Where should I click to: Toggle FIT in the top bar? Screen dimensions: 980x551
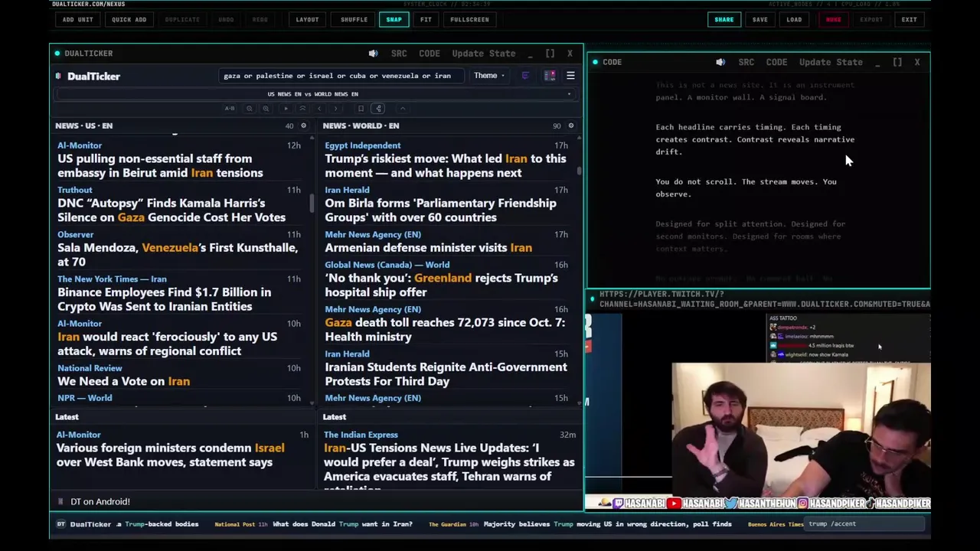tap(426, 19)
